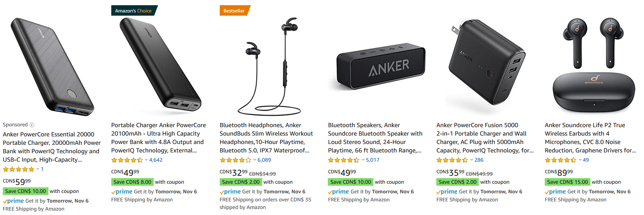Viewport: 644px width, 215px height.
Task: Click star rating of SoundBuds Slim headphones
Action: (235, 160)
